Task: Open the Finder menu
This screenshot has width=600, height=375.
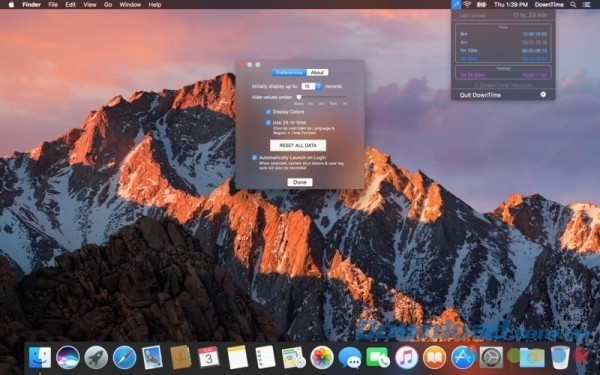Action: pos(31,5)
